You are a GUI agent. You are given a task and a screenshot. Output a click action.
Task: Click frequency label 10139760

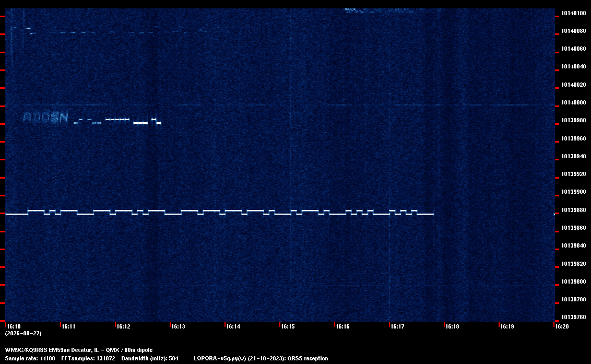pyautogui.click(x=574, y=317)
